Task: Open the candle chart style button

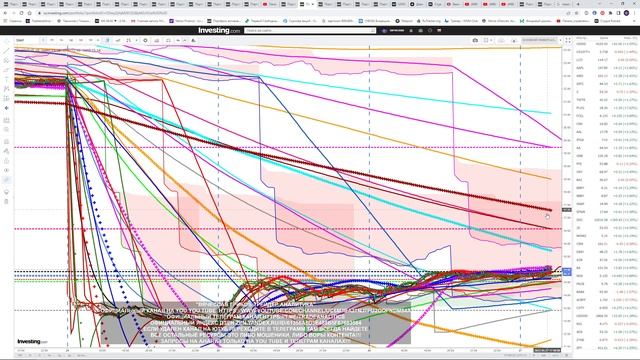Action: point(107,40)
